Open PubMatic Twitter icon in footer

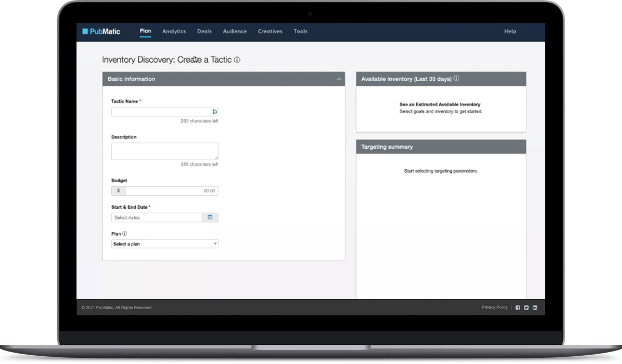[526, 308]
